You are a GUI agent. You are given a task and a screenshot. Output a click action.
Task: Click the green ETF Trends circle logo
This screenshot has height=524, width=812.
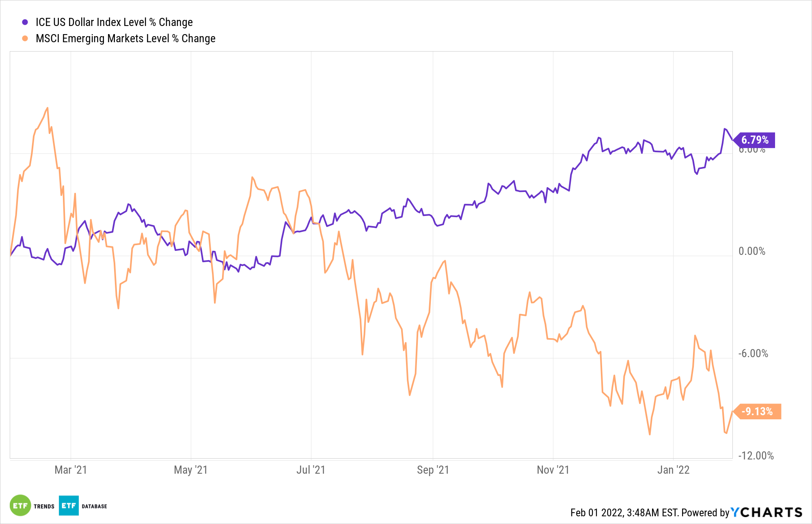(20, 505)
